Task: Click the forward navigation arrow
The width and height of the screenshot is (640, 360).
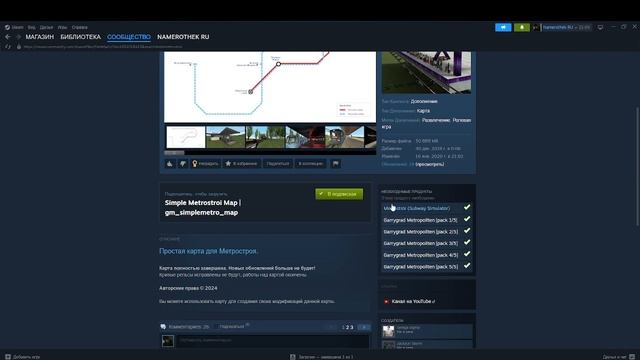Action: tap(18, 37)
